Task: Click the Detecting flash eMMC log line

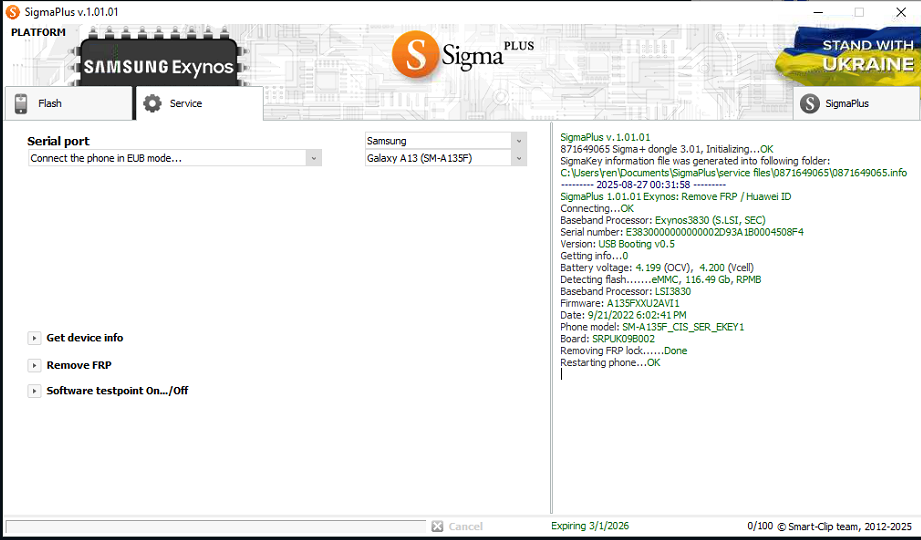Action: click(660, 280)
